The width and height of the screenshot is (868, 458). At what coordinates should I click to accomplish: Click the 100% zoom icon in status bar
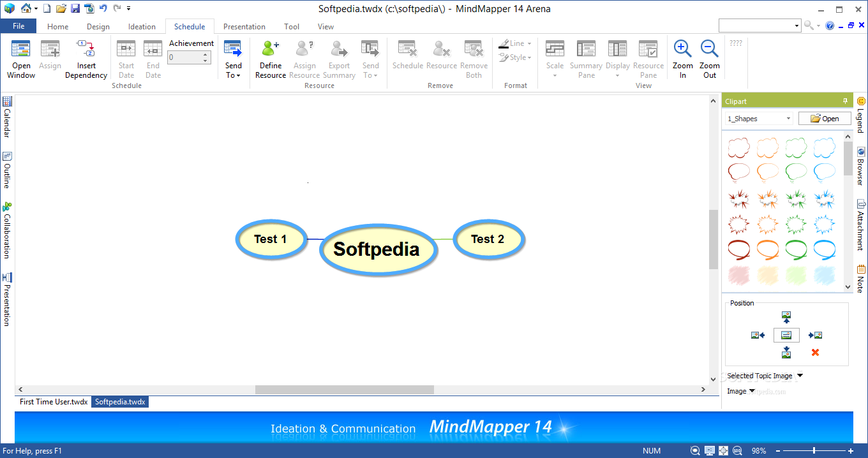click(738, 451)
